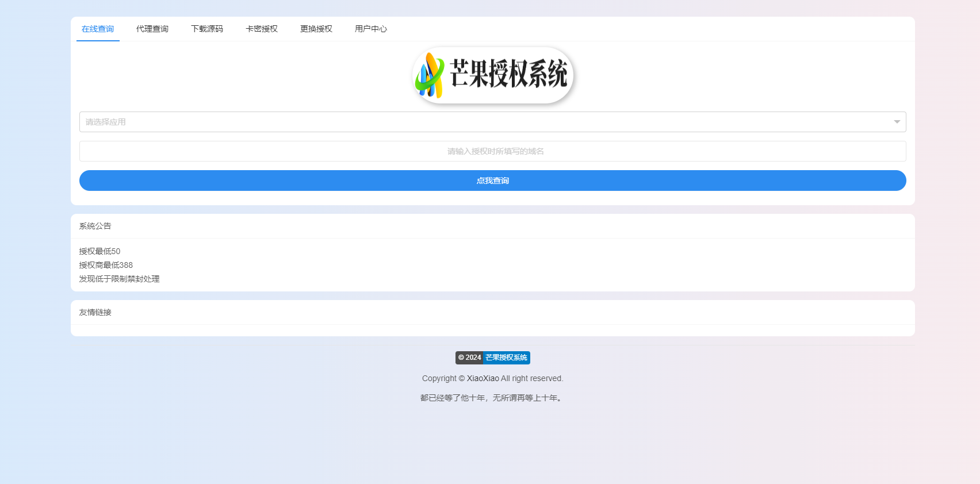This screenshot has height=484, width=980.
Task: Focus the authorized domain name input field
Action: tap(492, 151)
